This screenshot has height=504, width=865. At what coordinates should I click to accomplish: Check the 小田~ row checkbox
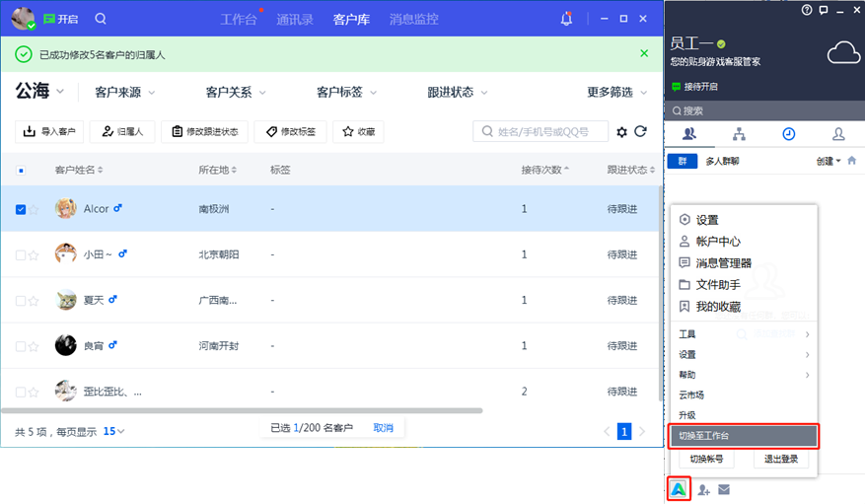21,255
